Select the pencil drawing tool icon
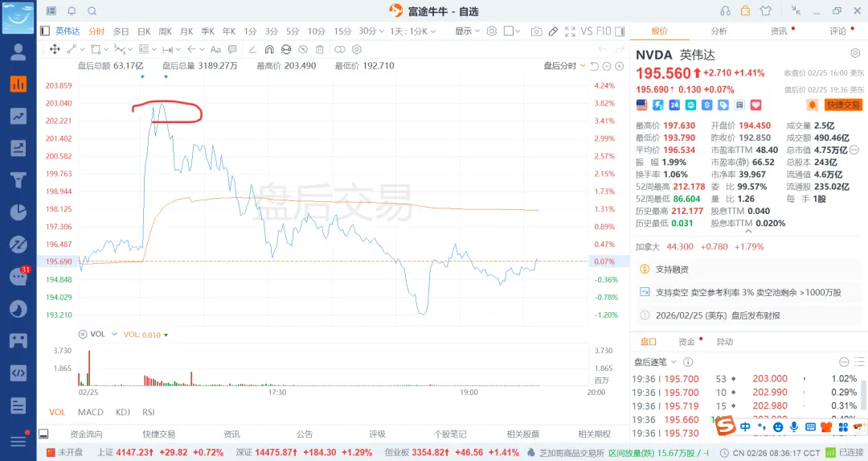The image size is (868, 461). click(553, 31)
